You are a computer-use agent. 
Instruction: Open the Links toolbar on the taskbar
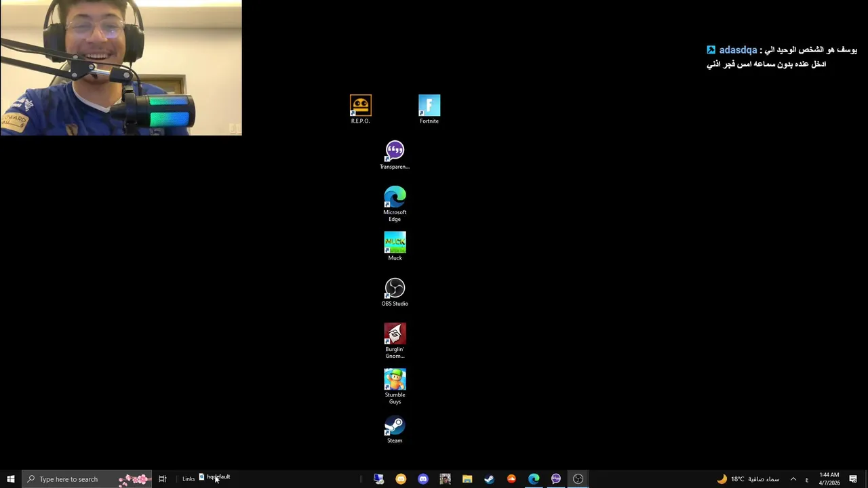189,479
